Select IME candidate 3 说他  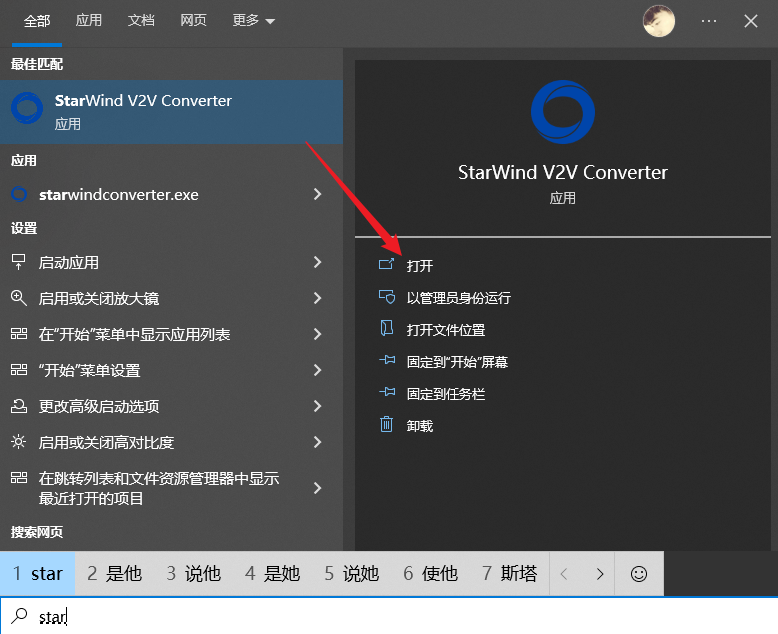coord(194,573)
